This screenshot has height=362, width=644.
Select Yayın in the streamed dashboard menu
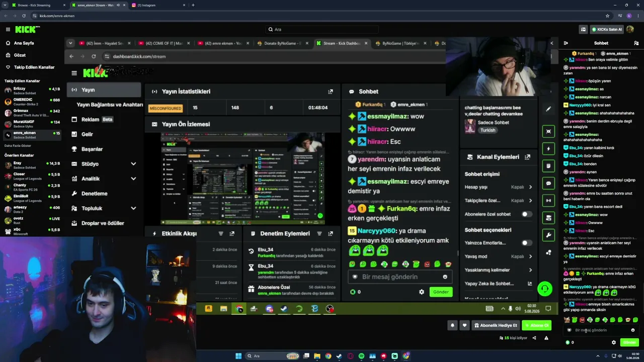point(104,90)
